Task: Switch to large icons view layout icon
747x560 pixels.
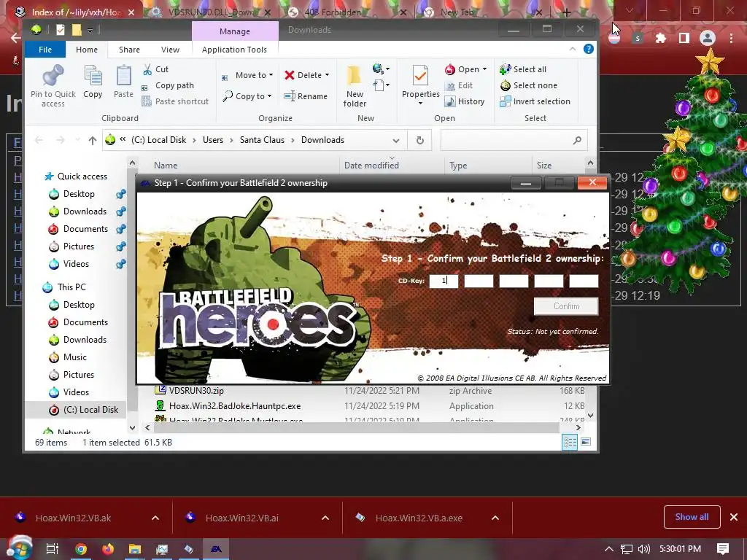Action: point(586,443)
